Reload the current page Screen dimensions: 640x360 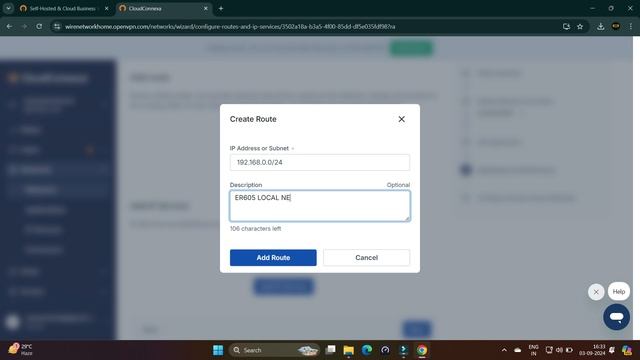coord(39,27)
